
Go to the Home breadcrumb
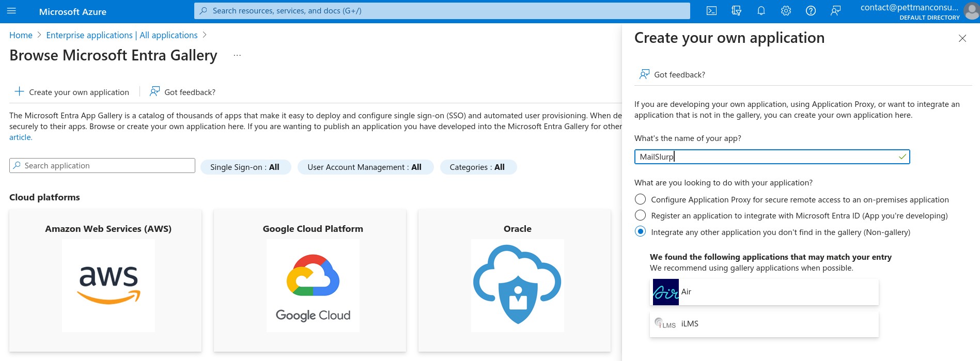21,35
